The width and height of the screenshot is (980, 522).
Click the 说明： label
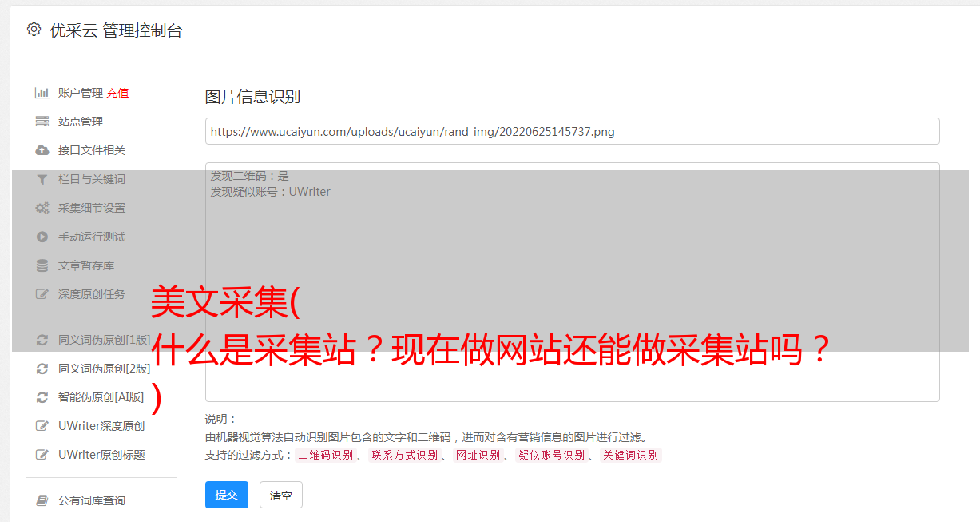[x=220, y=419]
